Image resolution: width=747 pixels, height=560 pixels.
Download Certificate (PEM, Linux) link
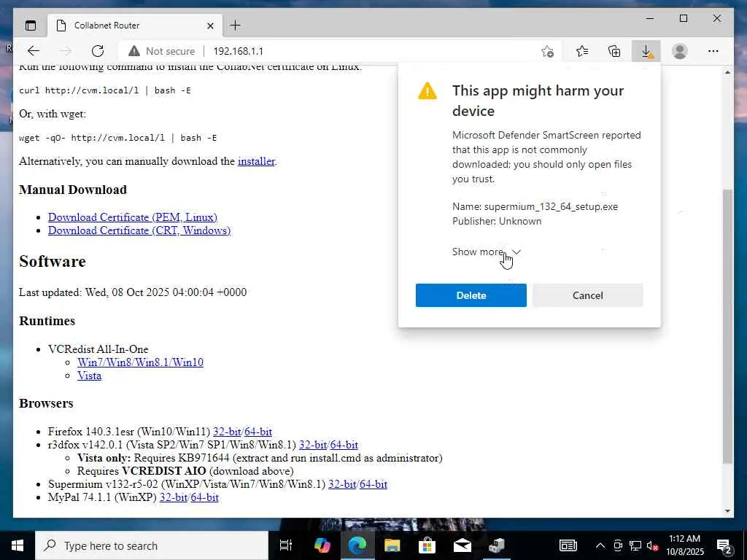tap(133, 217)
